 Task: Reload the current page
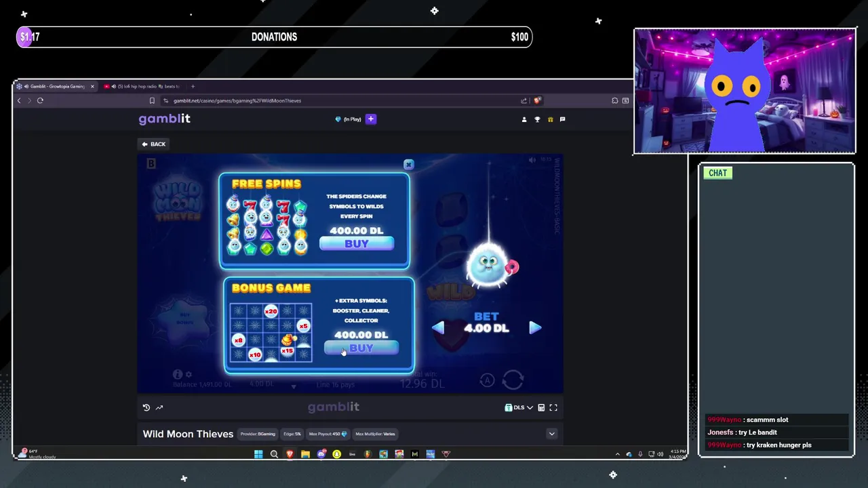pos(40,100)
